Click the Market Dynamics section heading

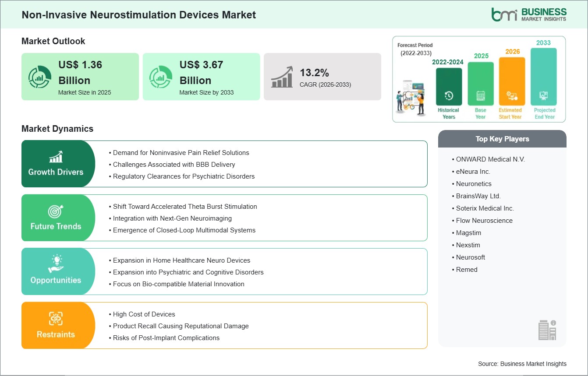[x=57, y=129]
